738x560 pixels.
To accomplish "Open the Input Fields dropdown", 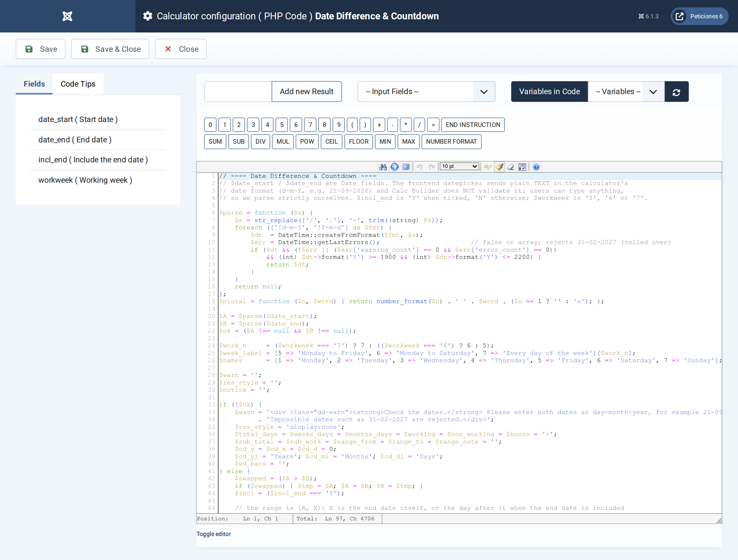I will click(x=426, y=92).
